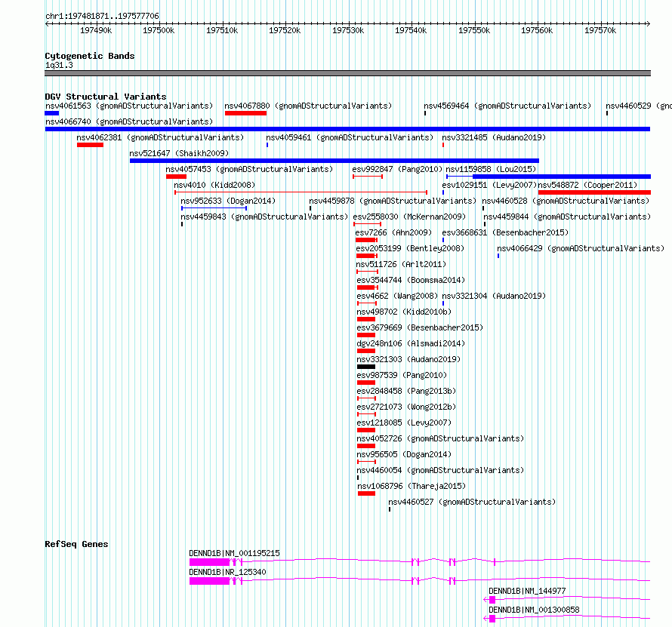672x627 pixels.
Task: Click the DENND1B|NR_125340 gene exon block
Action: click(x=210, y=581)
